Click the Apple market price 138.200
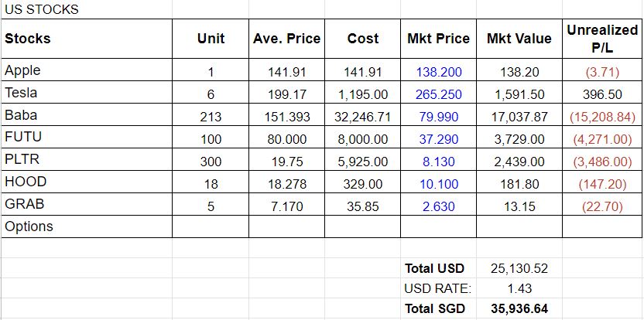Image resolution: width=644 pixels, height=320 pixels. [x=439, y=73]
